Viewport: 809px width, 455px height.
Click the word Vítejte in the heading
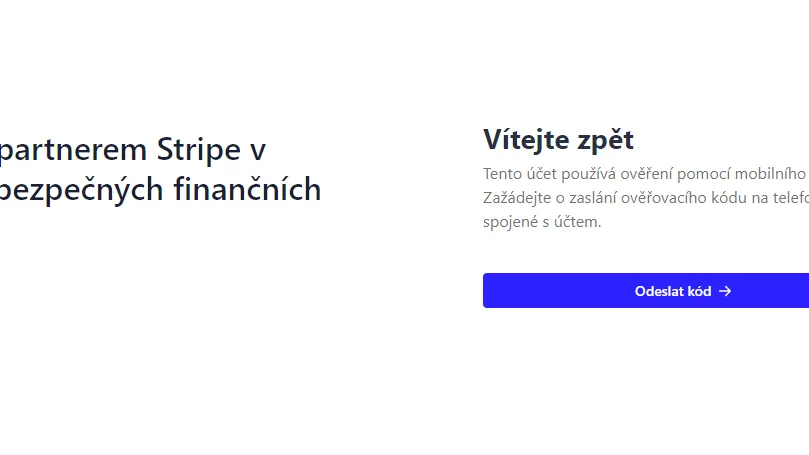(x=523, y=140)
